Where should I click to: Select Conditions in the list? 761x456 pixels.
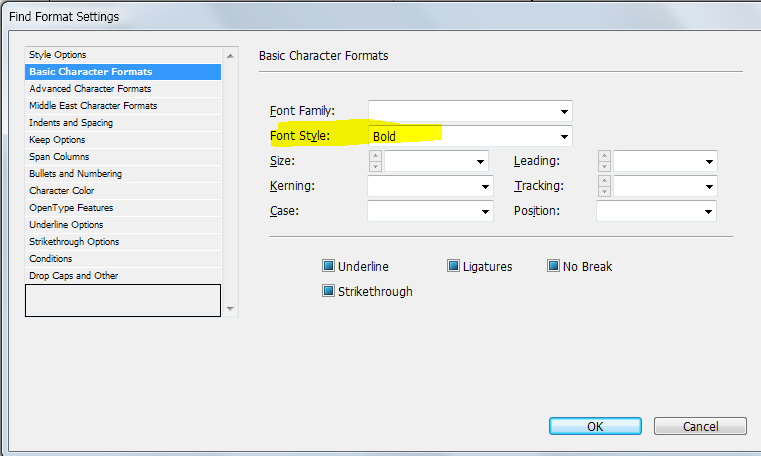click(x=123, y=259)
